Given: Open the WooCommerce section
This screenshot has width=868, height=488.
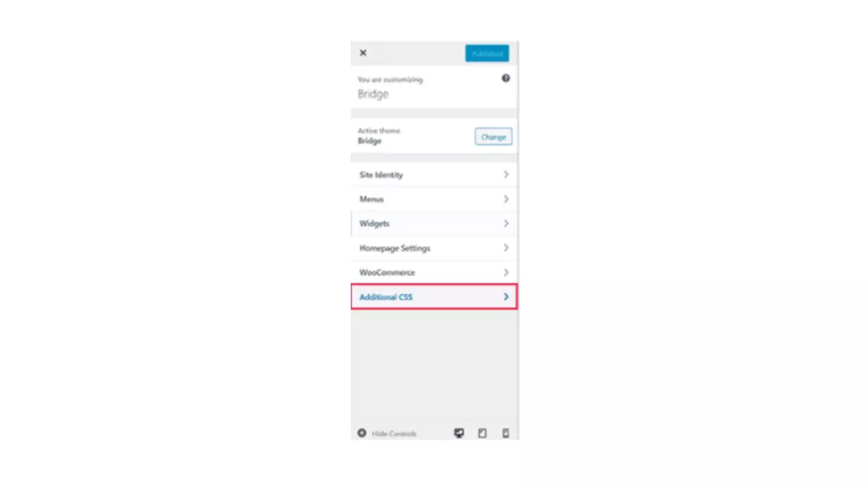Looking at the screenshot, I should tap(434, 273).
